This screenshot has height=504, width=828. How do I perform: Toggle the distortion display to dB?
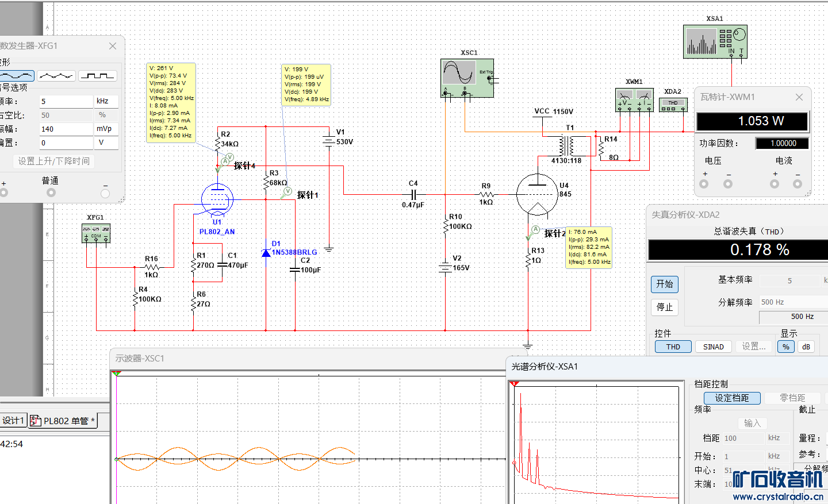coord(806,347)
